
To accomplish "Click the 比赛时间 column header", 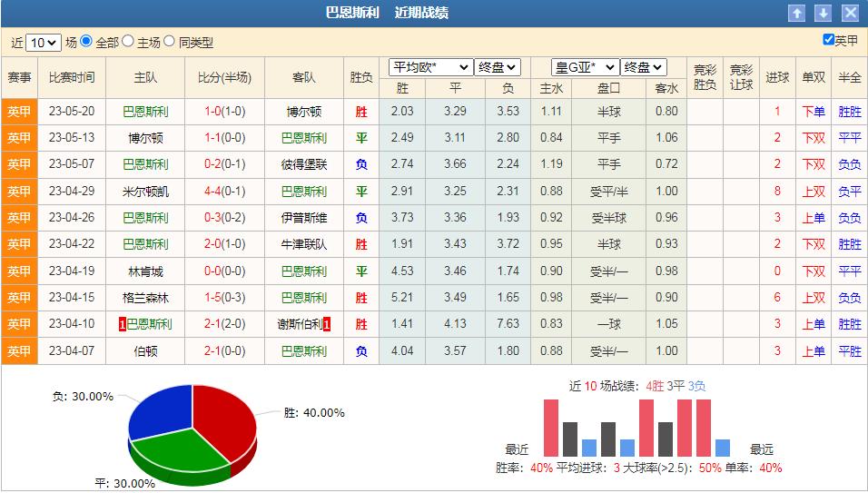I will [72, 78].
